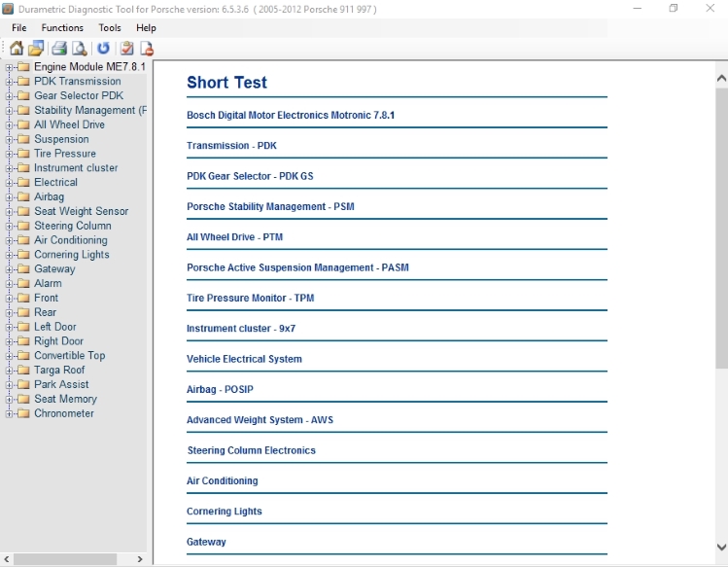Viewport: 728px width, 567px height.
Task: Click the vertical scrollbar down arrow
Action: point(721,547)
